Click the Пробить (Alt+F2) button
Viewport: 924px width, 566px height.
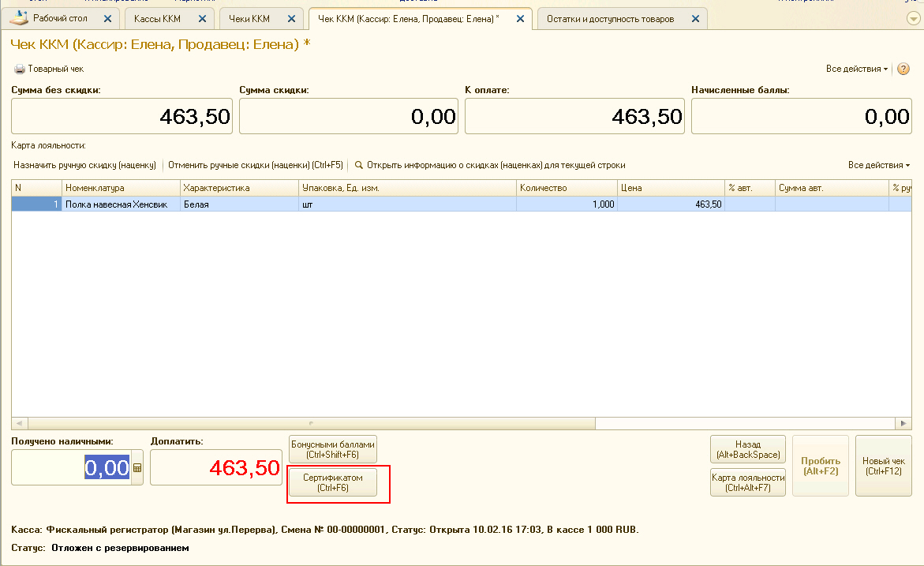coord(821,466)
